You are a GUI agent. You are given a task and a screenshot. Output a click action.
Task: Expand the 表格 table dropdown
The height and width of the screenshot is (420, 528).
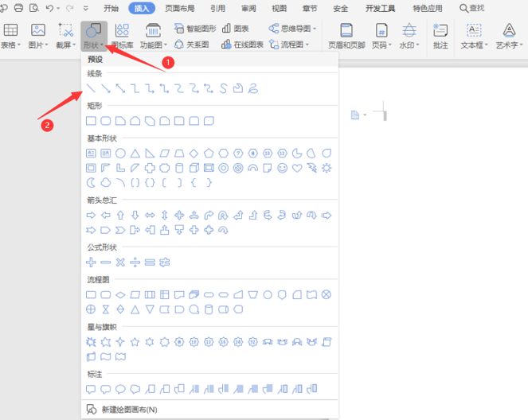pyautogui.click(x=10, y=36)
